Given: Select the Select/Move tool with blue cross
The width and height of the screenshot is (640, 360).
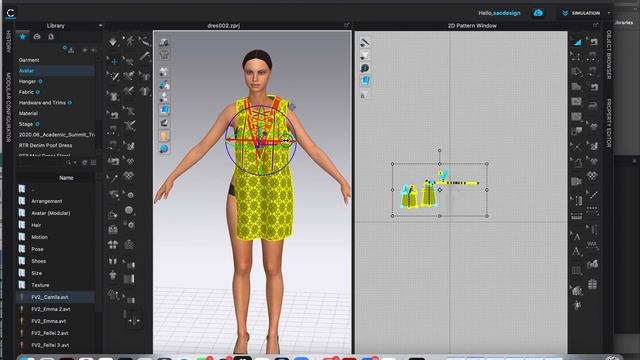Looking at the screenshot, I should click(x=114, y=62).
